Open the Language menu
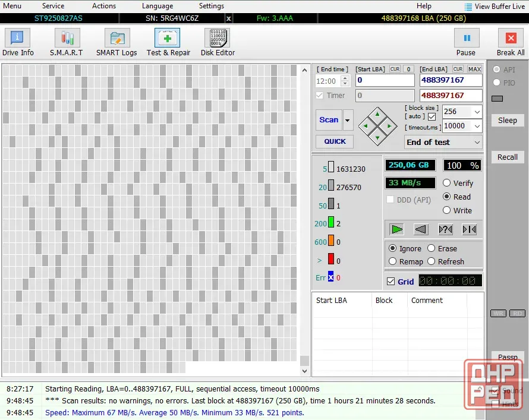Viewport: 529px width, 420px height. (158, 6)
